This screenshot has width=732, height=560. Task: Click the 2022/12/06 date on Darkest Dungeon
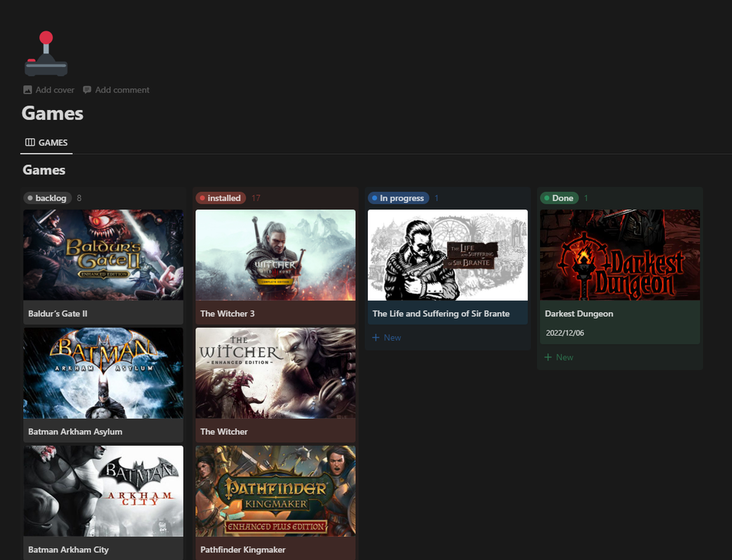565,332
